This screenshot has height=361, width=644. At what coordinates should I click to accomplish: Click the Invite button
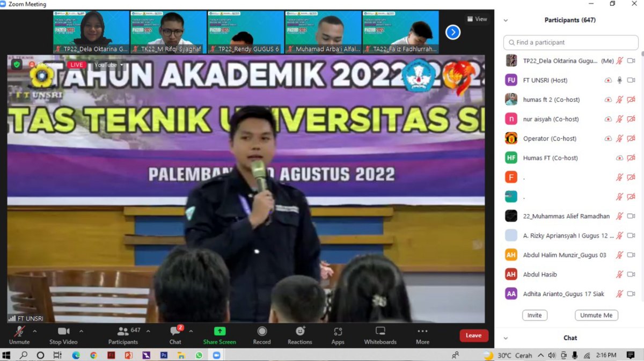[x=535, y=315]
